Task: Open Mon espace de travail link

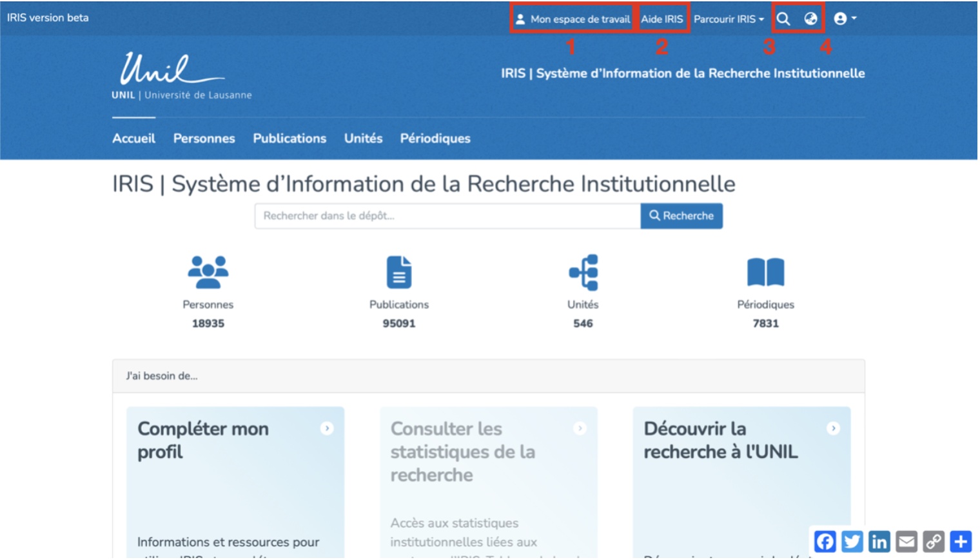Action: pyautogui.click(x=573, y=19)
